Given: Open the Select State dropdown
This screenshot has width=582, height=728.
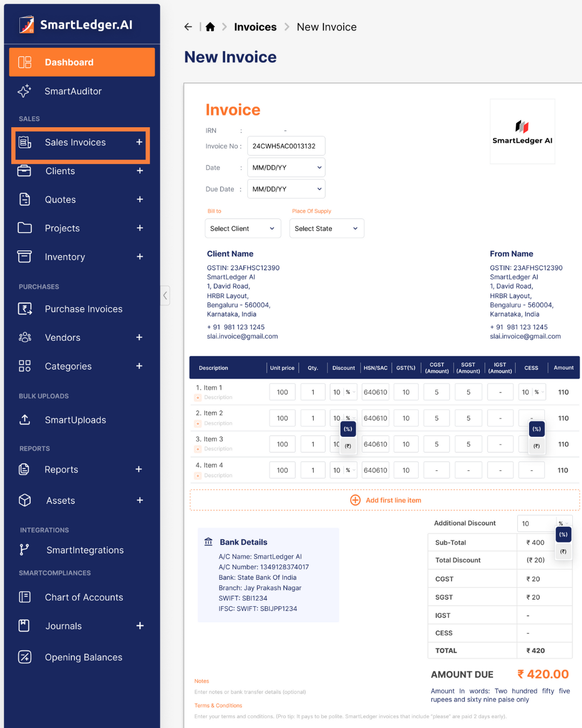Looking at the screenshot, I should (327, 229).
